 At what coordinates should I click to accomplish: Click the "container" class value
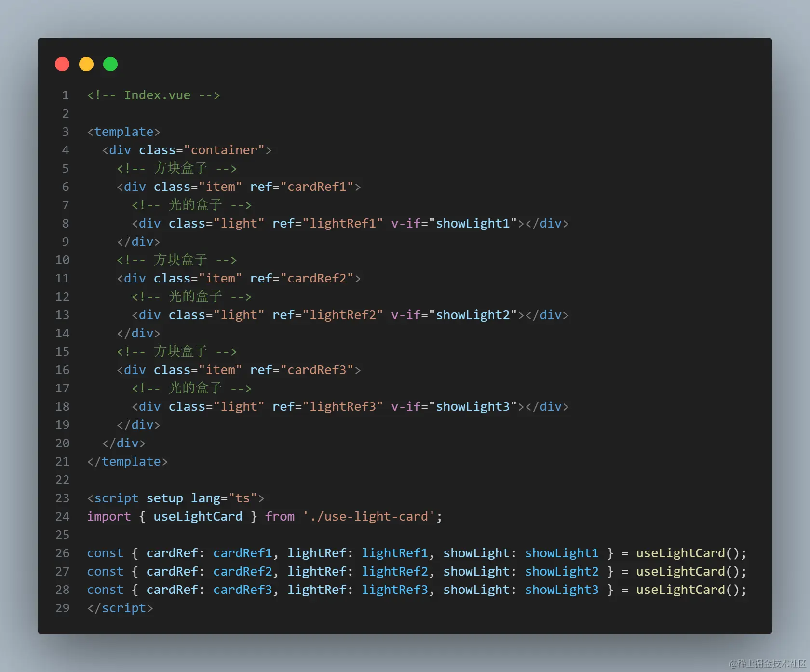coord(224,150)
